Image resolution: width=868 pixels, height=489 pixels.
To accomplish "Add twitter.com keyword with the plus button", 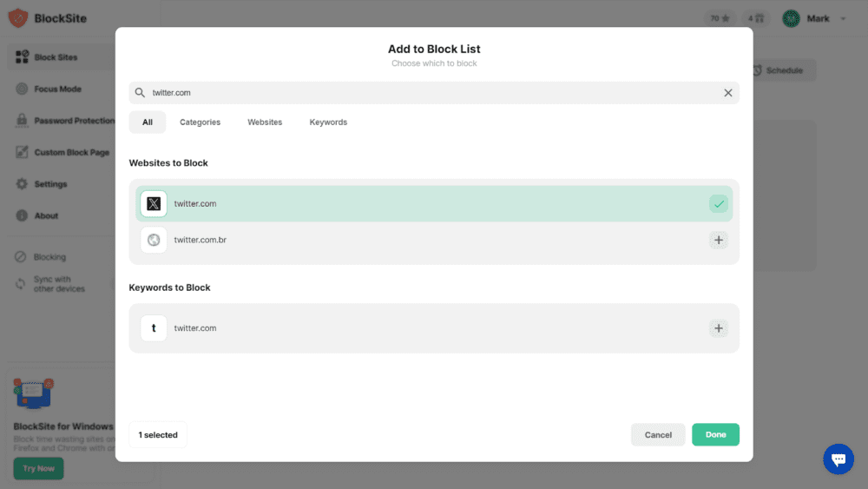I will (718, 328).
